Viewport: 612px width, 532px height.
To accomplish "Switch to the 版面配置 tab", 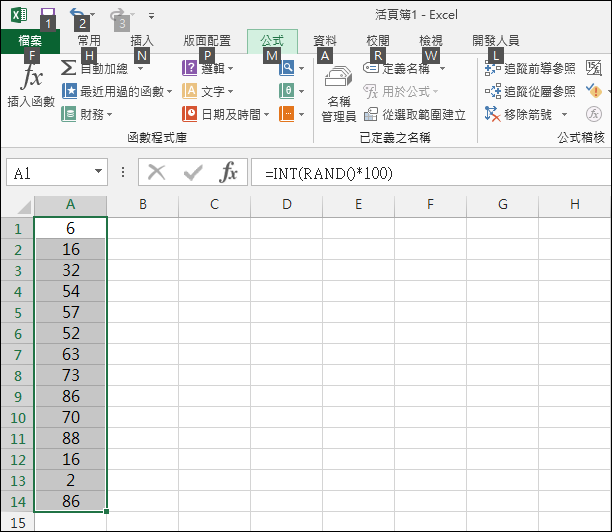I will pos(207,41).
